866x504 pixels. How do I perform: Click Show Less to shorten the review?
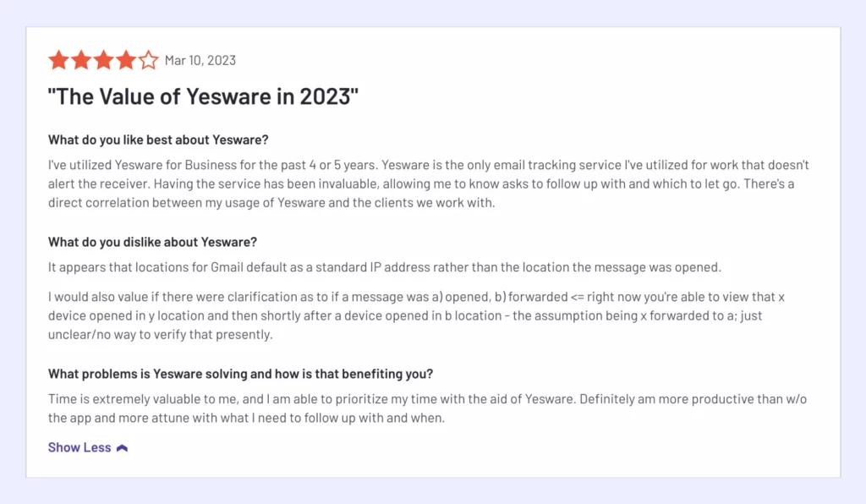click(79, 446)
